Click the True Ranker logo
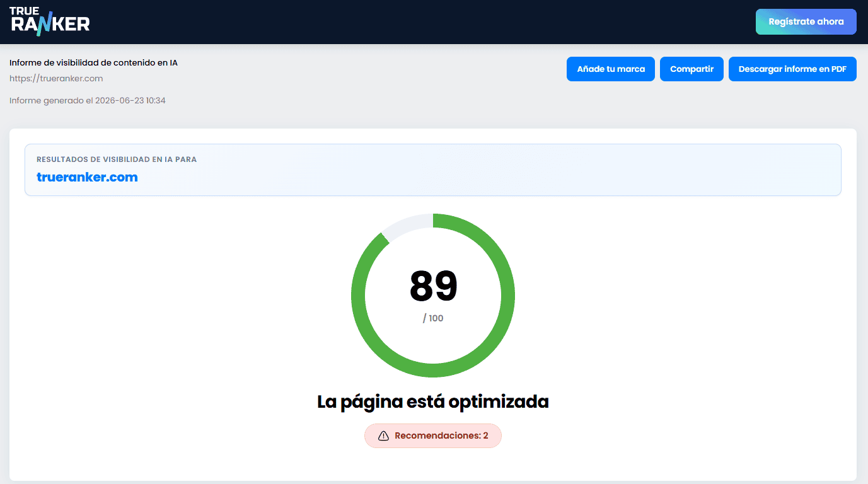 [50, 21]
